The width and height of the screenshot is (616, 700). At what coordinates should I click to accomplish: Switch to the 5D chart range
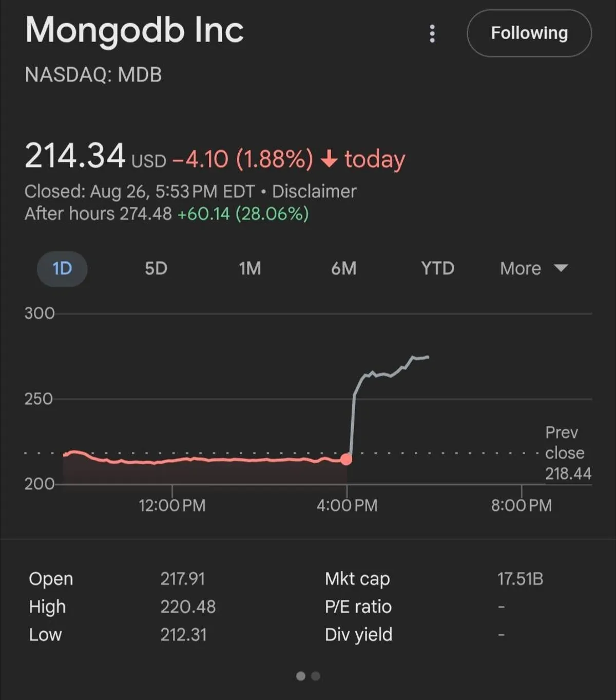coord(156,269)
